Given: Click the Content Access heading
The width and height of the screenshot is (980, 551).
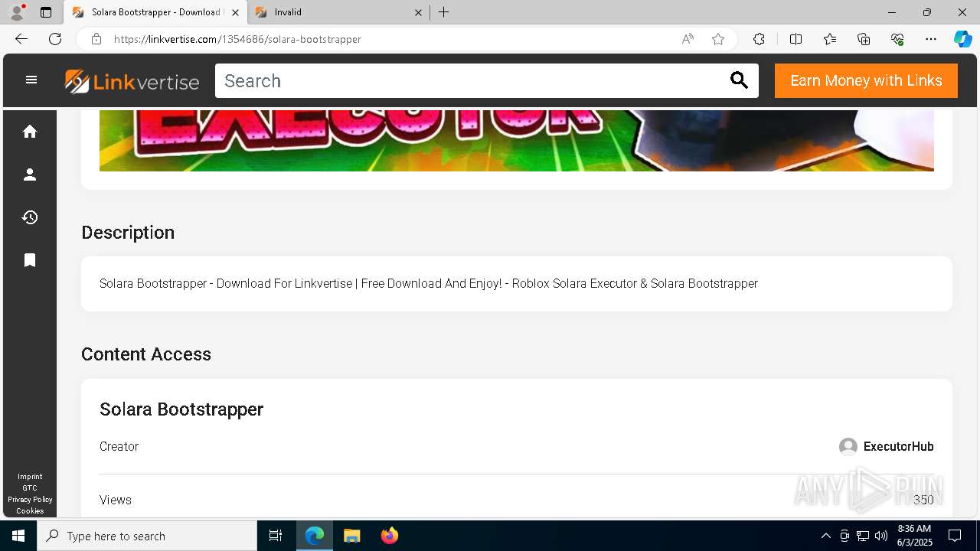Looking at the screenshot, I should (146, 354).
